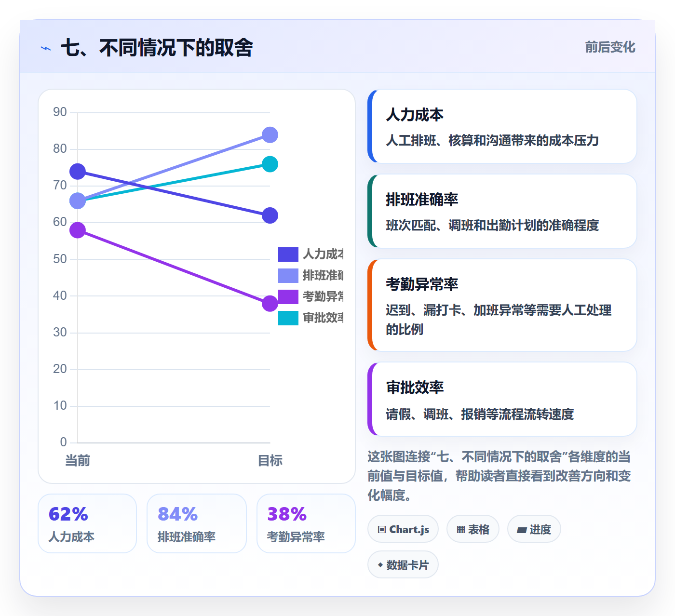
Task: Click the 进度 tag
Action: pos(534,529)
